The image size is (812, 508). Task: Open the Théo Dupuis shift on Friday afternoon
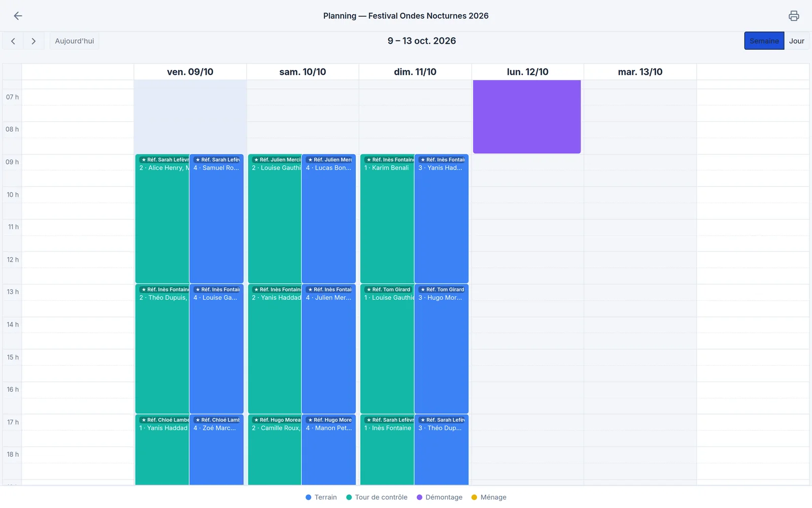(162, 349)
